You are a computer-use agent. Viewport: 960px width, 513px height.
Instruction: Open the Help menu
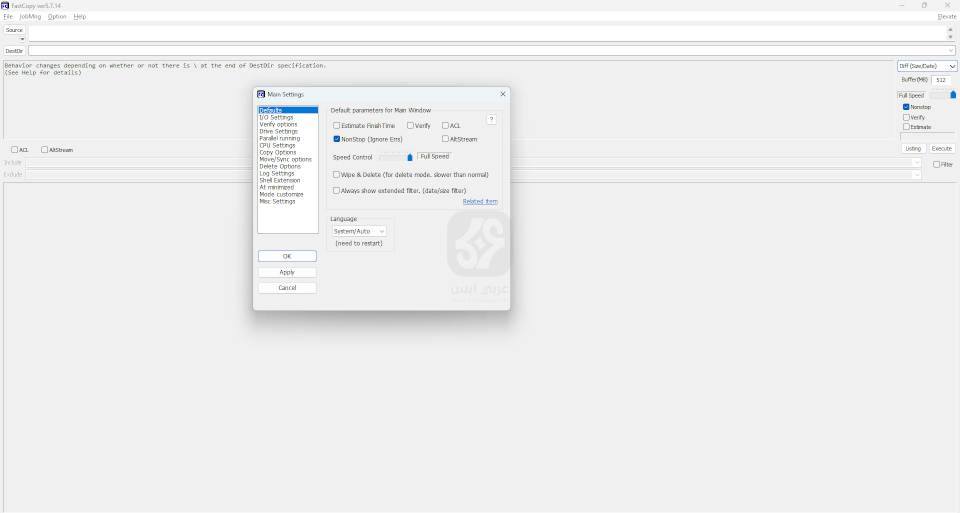80,17
